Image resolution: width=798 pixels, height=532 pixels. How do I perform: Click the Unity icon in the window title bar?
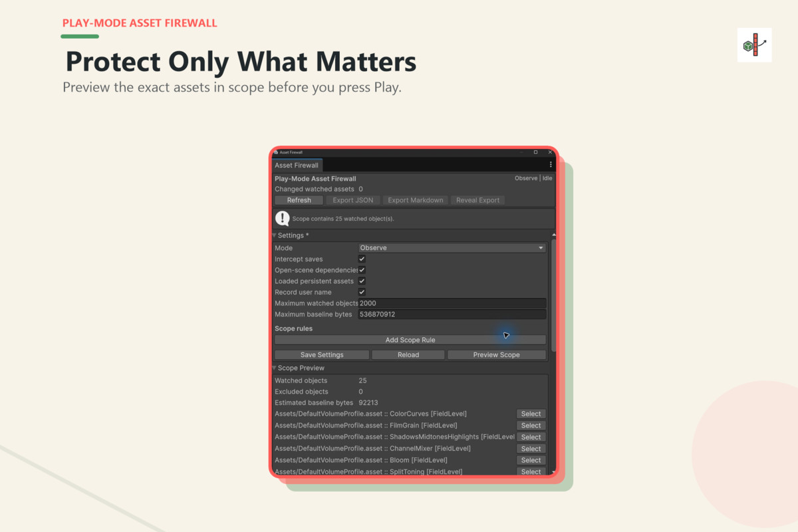pyautogui.click(x=276, y=152)
